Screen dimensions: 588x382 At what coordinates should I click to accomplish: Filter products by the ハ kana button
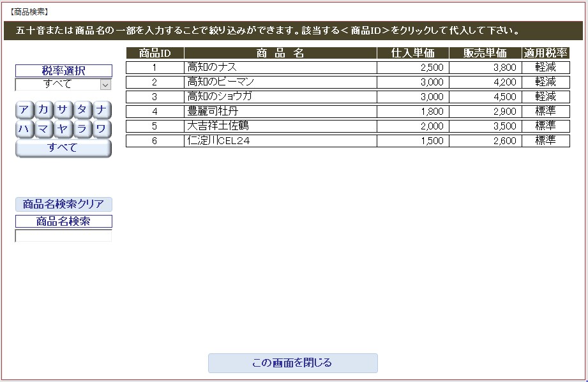[25, 129]
